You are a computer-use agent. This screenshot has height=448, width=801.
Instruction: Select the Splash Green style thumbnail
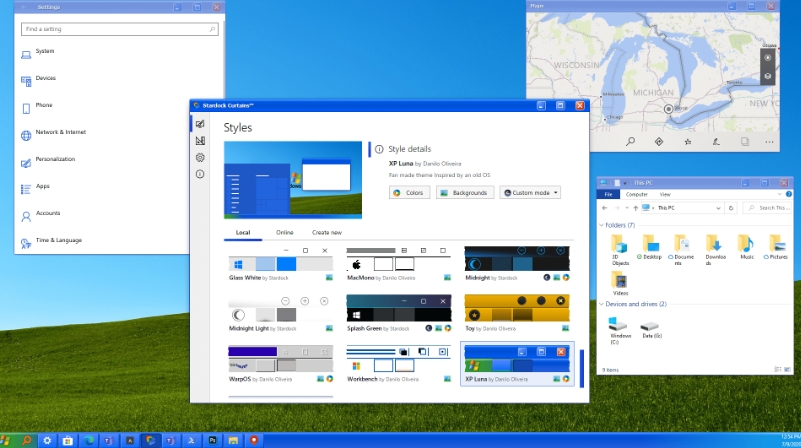[398, 314]
